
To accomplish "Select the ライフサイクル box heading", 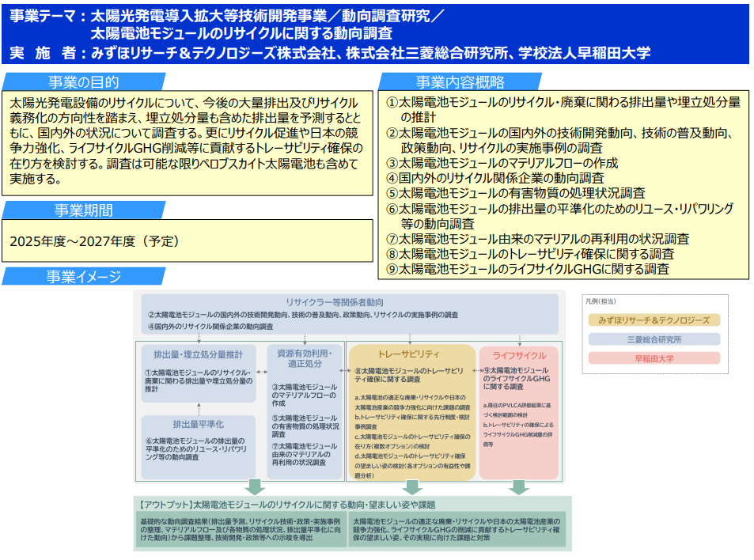I will [x=519, y=355].
